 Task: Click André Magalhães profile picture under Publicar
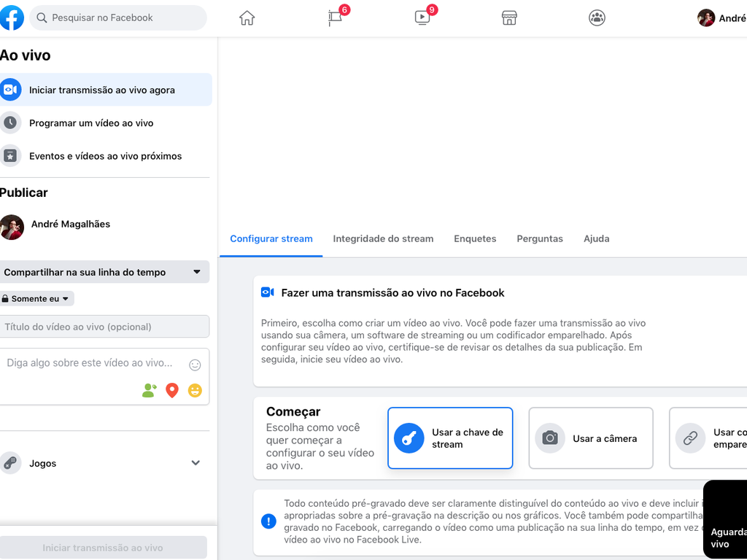coord(12,227)
